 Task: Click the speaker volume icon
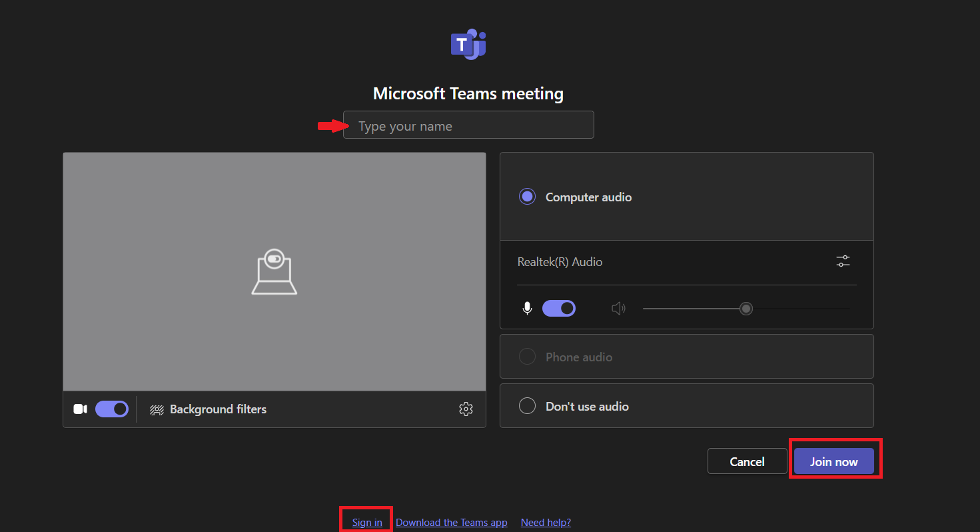pyautogui.click(x=618, y=308)
